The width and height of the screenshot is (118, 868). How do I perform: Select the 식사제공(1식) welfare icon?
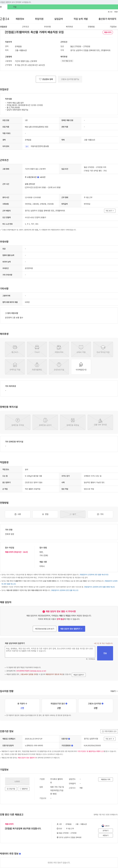(x=81, y=367)
